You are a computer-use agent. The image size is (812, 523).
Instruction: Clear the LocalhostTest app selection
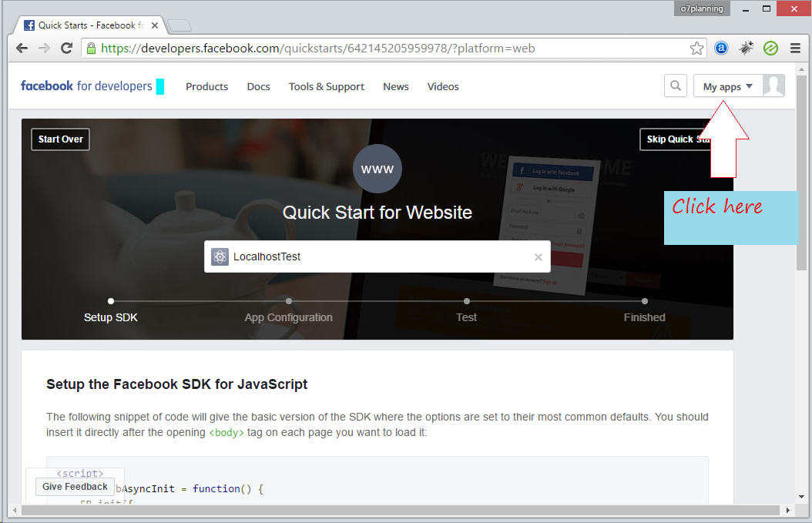539,256
